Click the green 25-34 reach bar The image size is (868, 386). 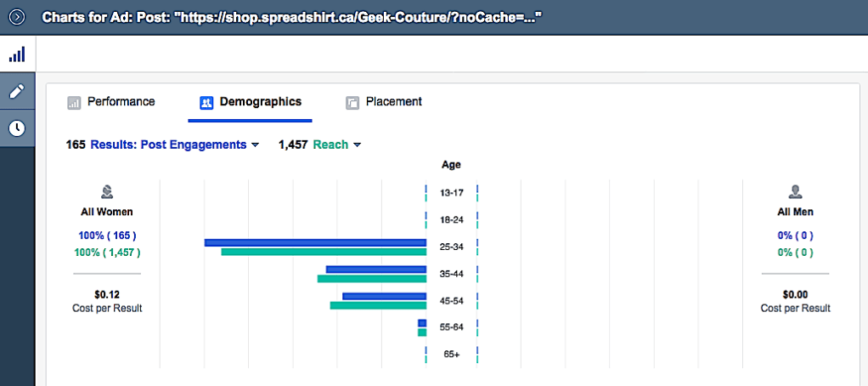323,252
